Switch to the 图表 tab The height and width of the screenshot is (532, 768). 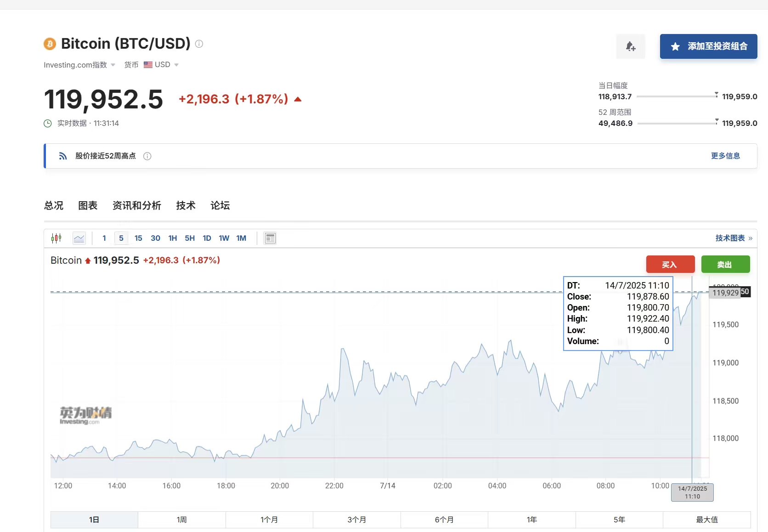click(x=88, y=205)
